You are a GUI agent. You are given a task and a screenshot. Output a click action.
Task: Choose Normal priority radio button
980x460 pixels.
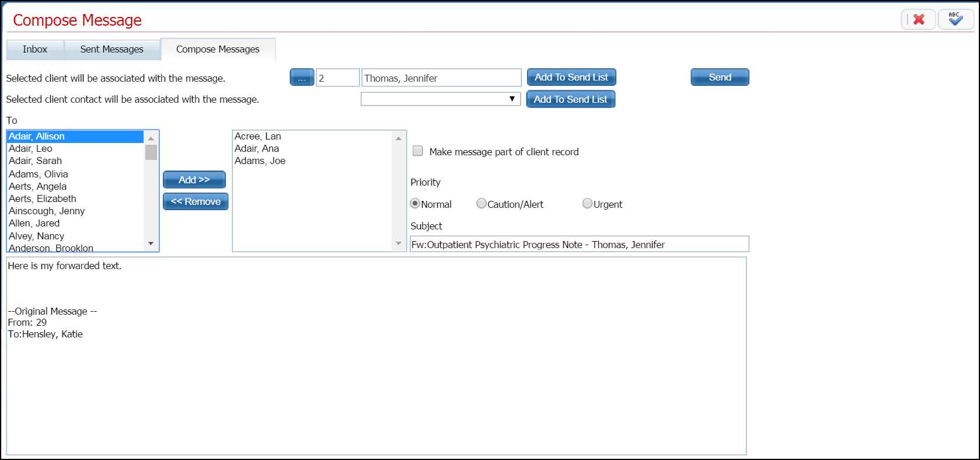click(416, 204)
